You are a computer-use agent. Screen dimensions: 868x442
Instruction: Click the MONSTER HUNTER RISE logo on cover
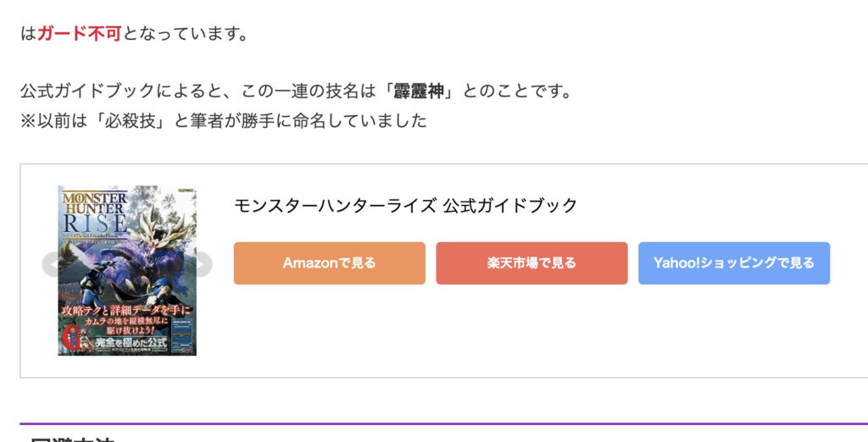[95, 213]
